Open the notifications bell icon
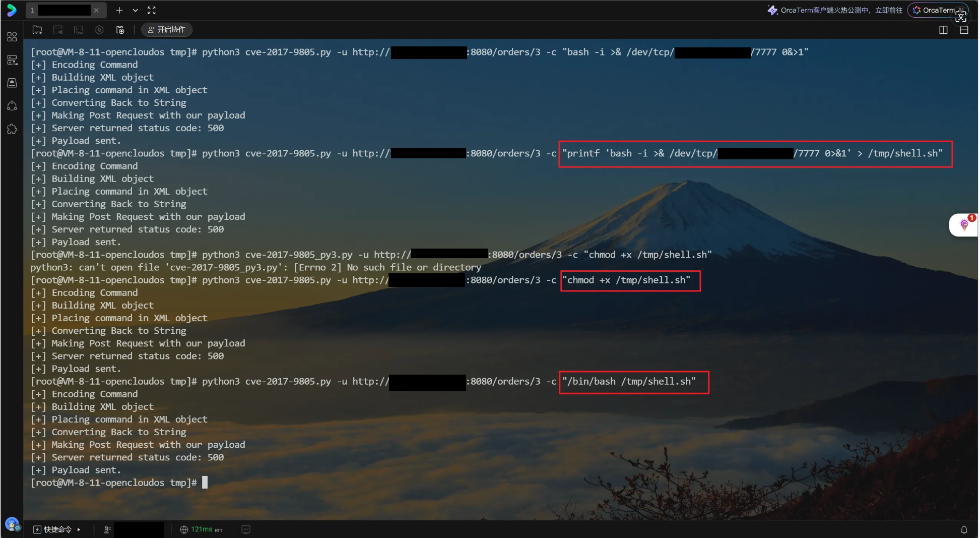This screenshot has width=980, height=538. pos(964,529)
